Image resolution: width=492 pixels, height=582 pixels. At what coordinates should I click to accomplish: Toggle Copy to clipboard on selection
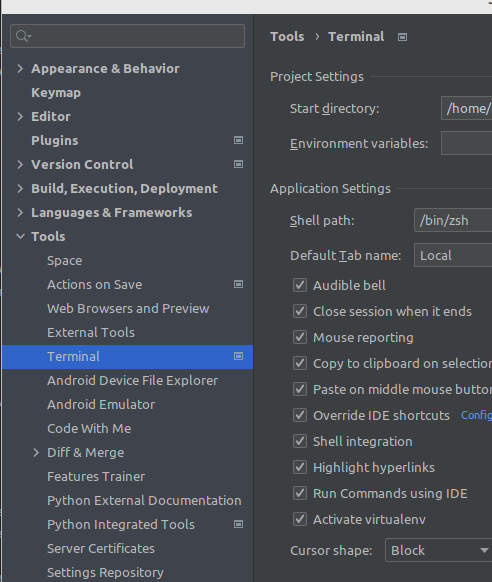[300, 363]
